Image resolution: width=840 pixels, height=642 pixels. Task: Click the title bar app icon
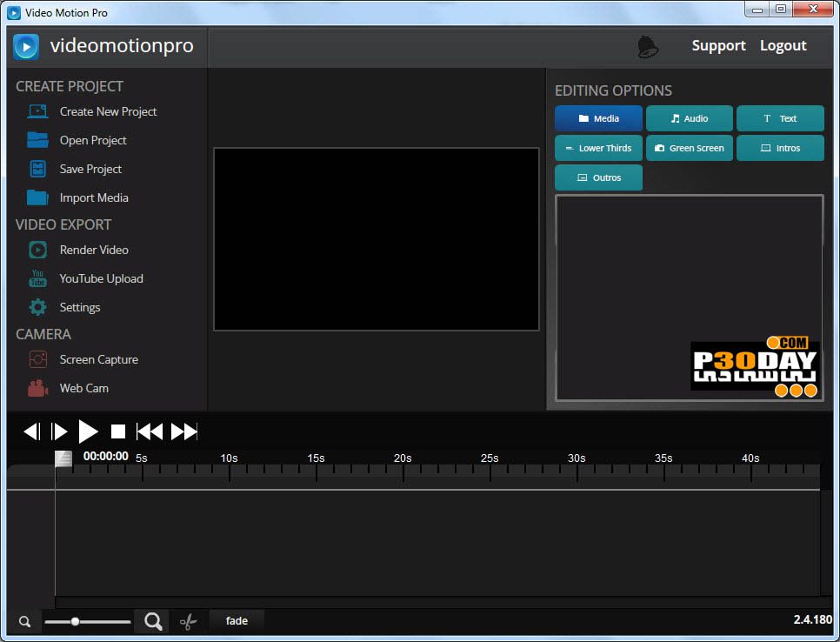pyautogui.click(x=14, y=12)
